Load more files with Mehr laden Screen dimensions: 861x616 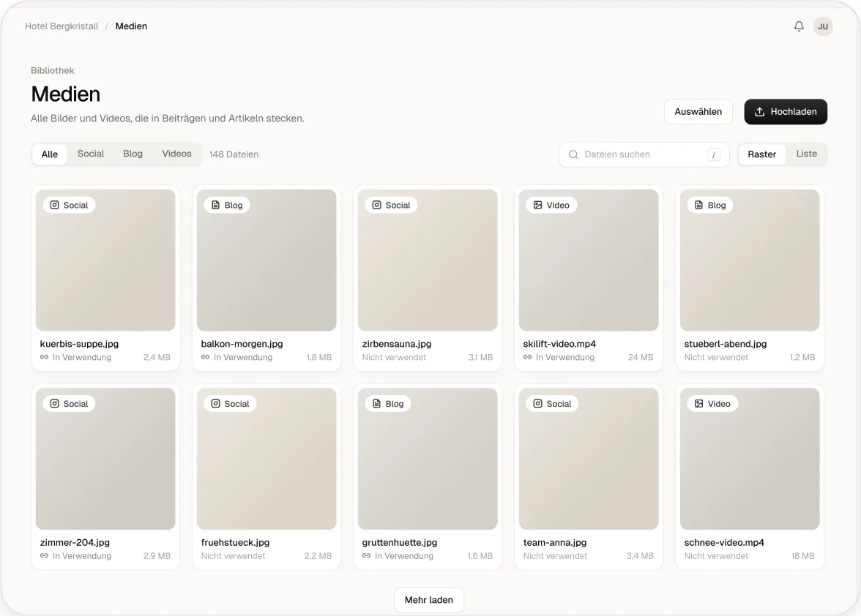click(x=429, y=600)
